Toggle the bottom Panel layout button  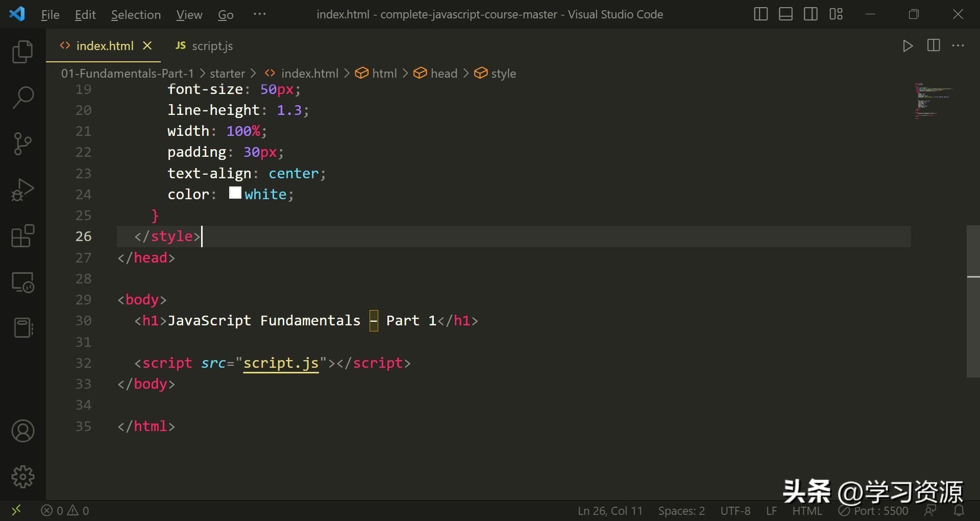pyautogui.click(x=786, y=14)
